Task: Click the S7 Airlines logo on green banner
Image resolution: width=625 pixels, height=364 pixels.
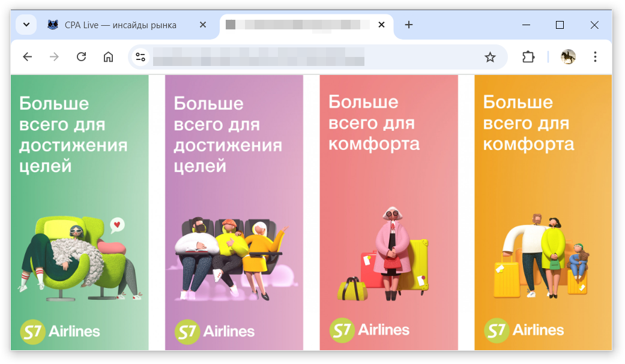Action: [60, 332]
